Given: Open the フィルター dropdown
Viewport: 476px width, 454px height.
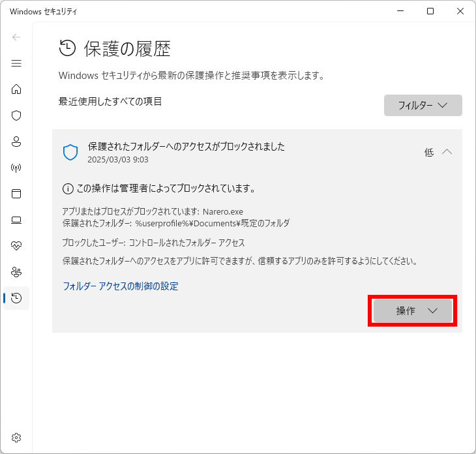Looking at the screenshot, I should [x=423, y=106].
